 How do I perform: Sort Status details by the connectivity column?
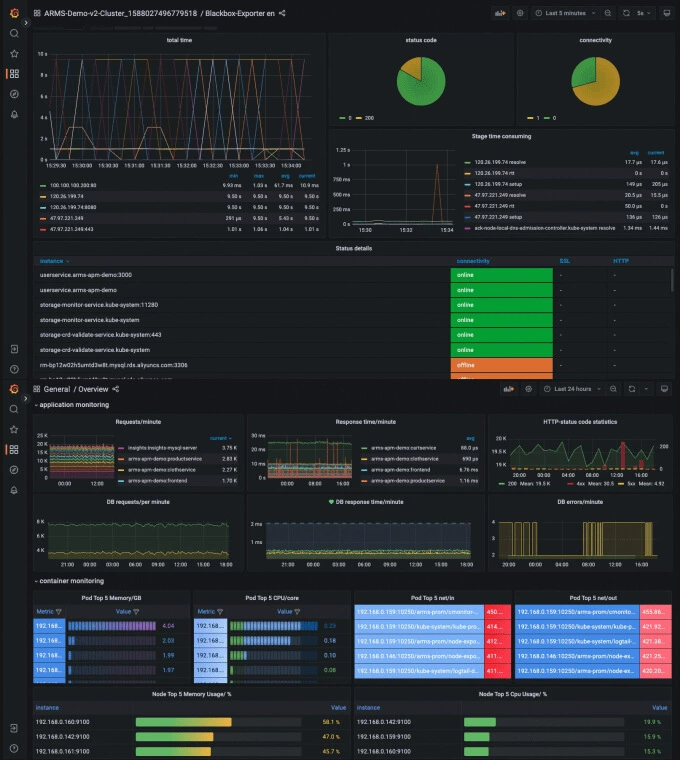tap(473, 261)
